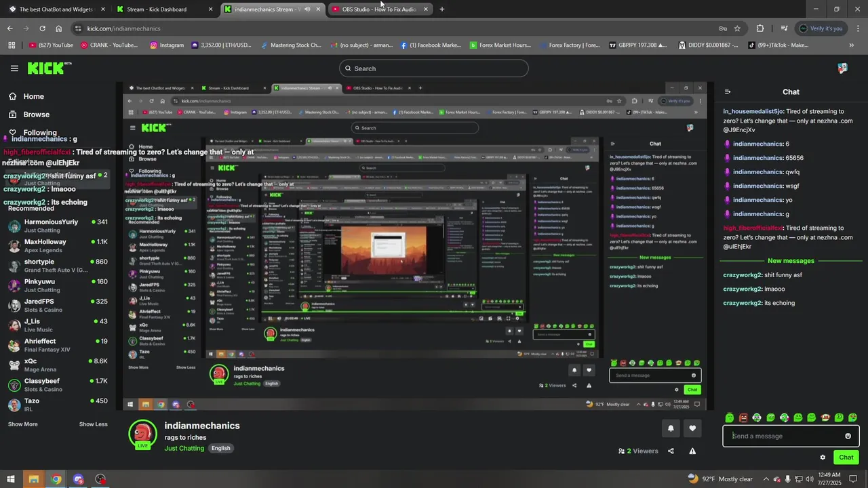868x488 pixels.
Task: Open Following in the left sidebar
Action: pyautogui.click(x=40, y=132)
